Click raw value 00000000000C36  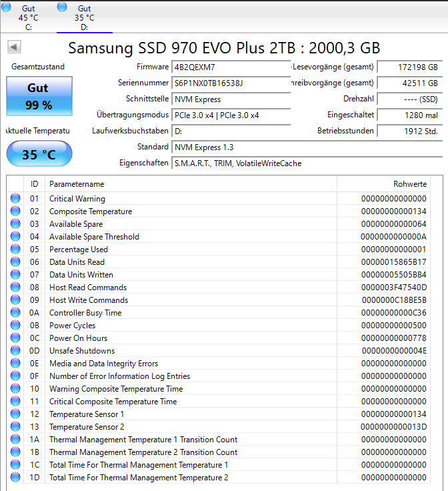[x=393, y=312]
